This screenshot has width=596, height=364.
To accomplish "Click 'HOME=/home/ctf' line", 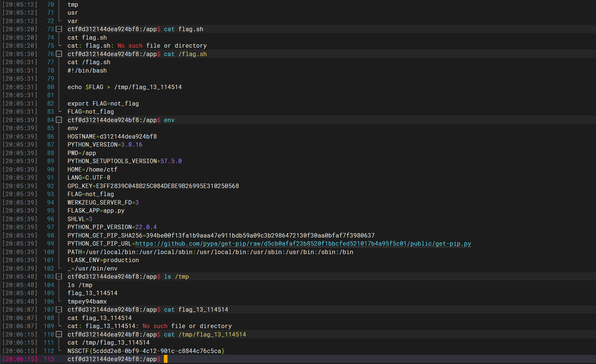I will (92, 169).
